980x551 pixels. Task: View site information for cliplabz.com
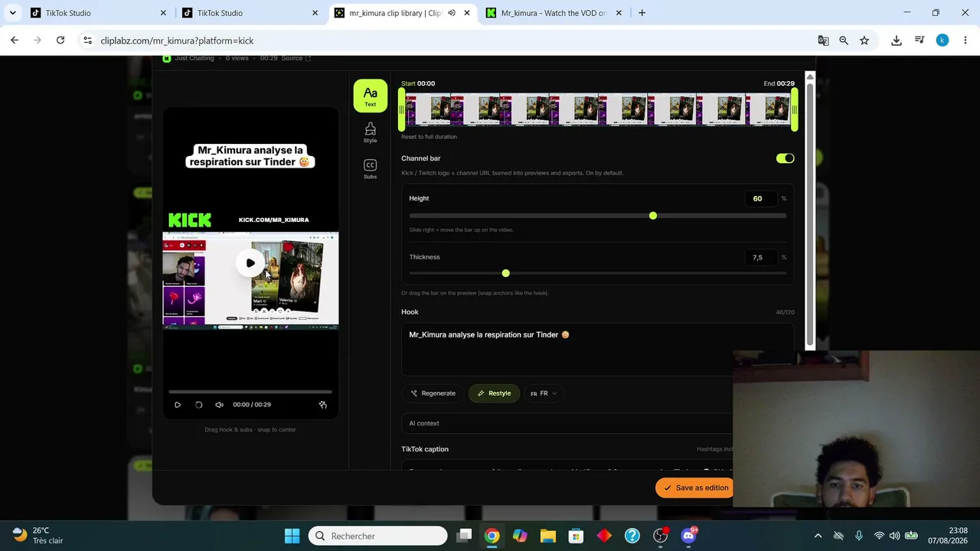coord(87,41)
